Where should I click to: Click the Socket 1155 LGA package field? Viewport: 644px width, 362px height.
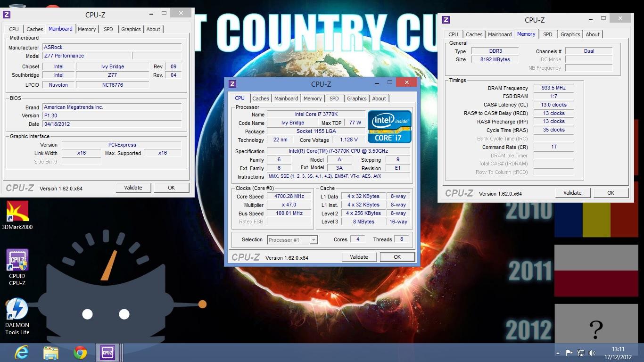(316, 132)
